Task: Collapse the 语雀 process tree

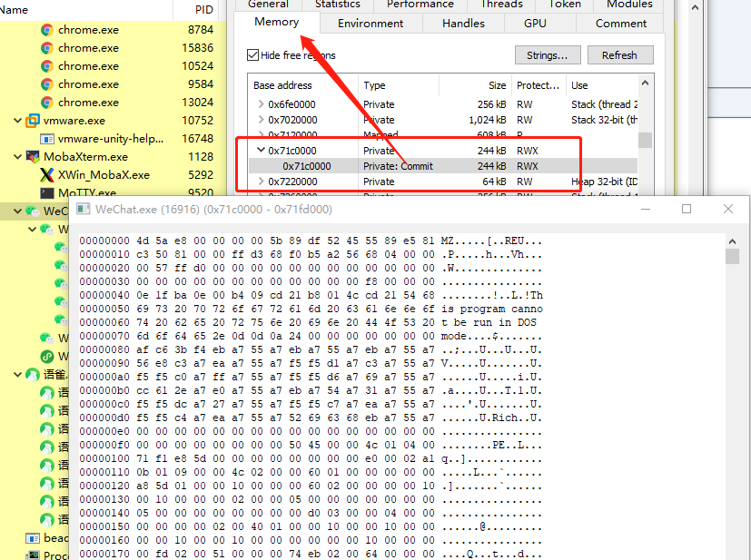Action: point(18,374)
